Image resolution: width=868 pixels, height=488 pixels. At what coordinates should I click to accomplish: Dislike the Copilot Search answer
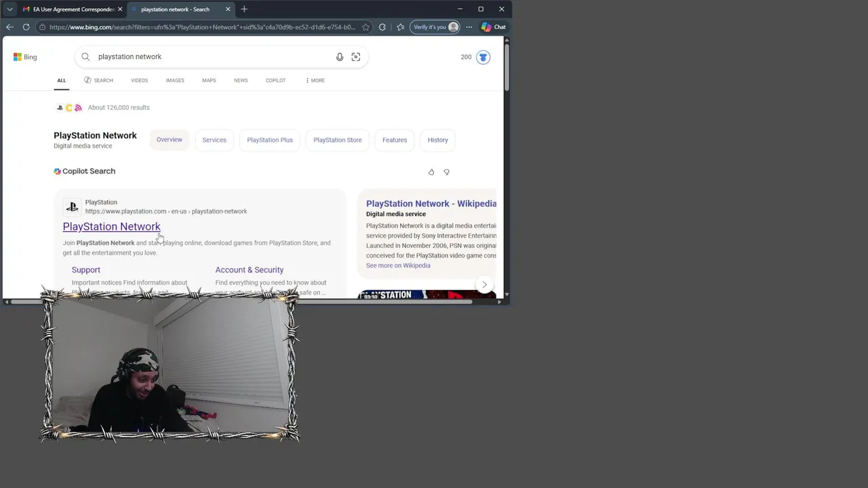(446, 172)
